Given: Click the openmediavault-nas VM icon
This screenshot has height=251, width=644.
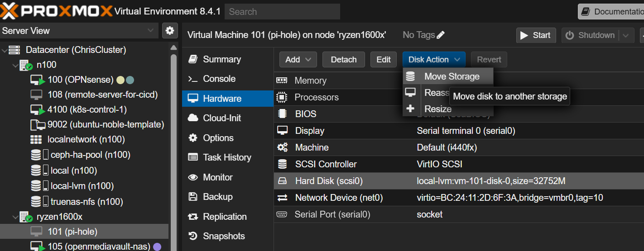Looking at the screenshot, I should coord(38,246).
